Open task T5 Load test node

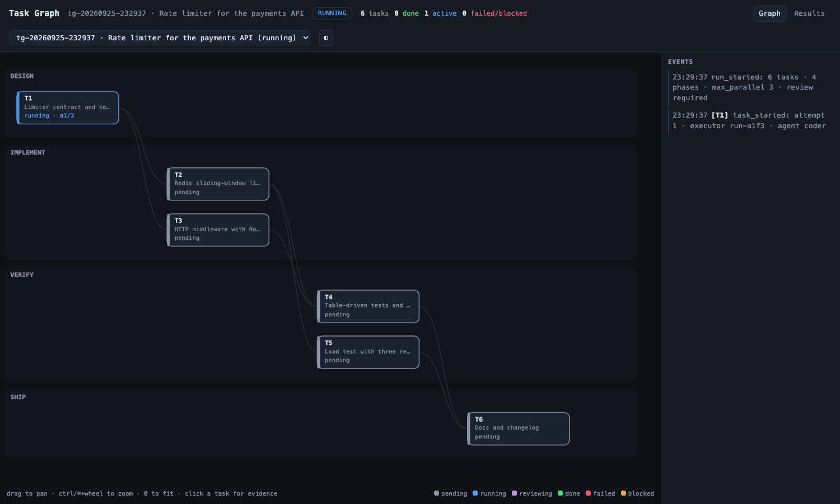coord(368,352)
